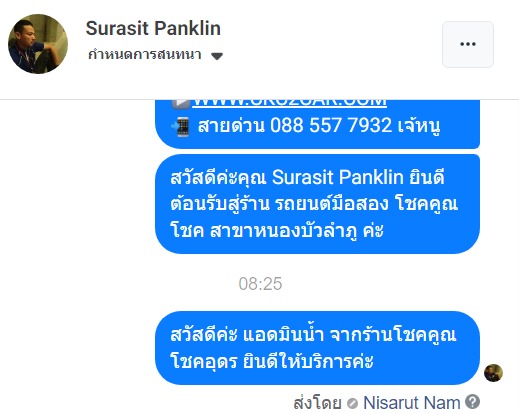Click Surasit Panklin's large profile picture
The width and height of the screenshot is (519, 414).
tap(38, 44)
